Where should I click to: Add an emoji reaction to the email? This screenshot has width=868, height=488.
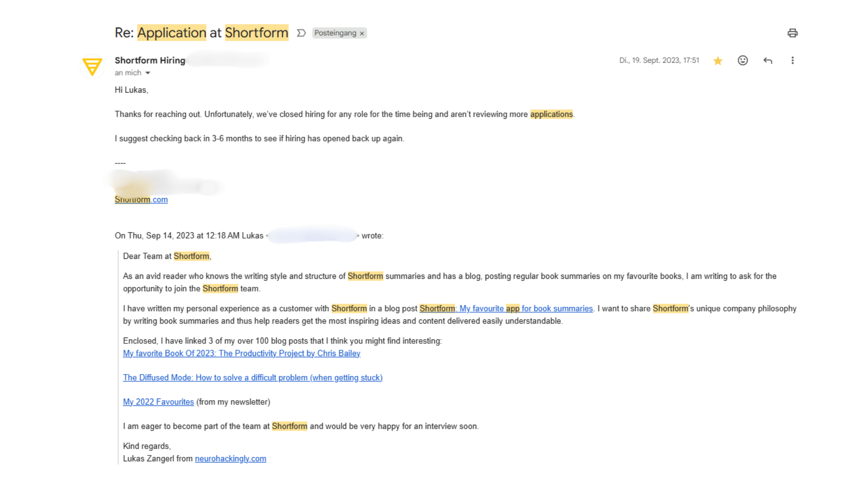(x=743, y=61)
